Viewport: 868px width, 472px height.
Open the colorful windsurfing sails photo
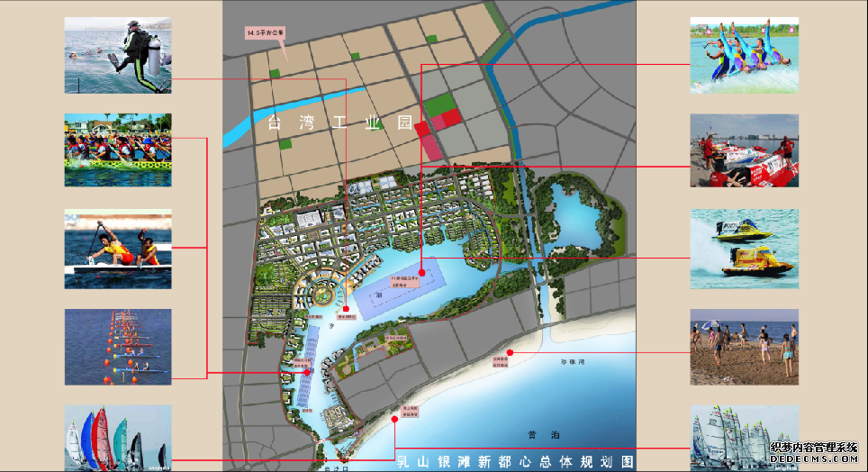click(x=118, y=438)
